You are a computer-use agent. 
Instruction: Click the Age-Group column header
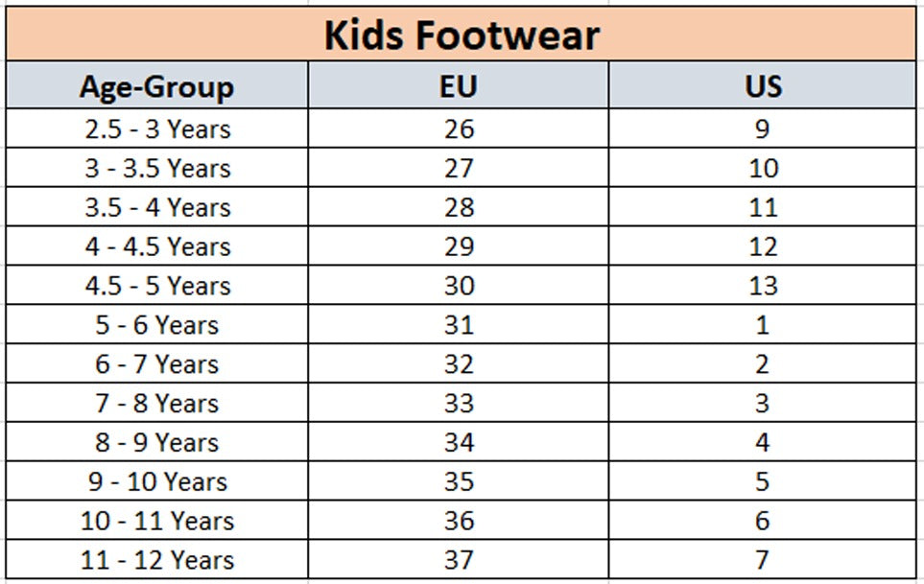(157, 84)
